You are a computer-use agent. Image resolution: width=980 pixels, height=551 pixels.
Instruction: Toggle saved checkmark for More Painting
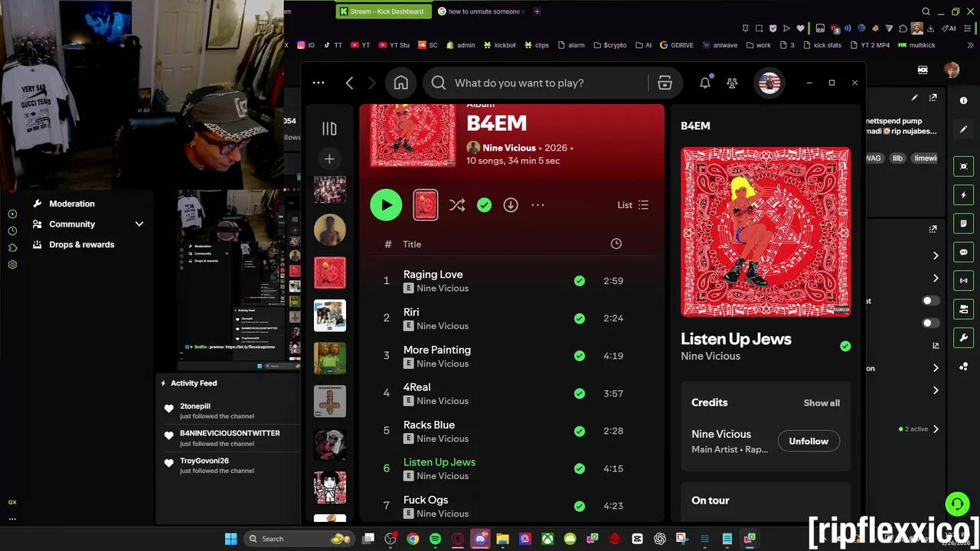(x=580, y=356)
